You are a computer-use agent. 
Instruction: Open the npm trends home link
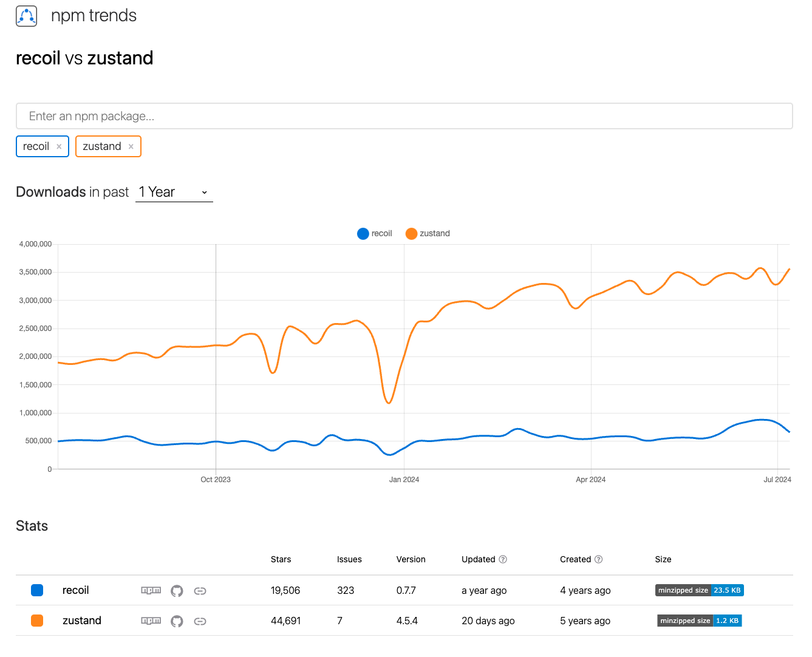(x=94, y=16)
